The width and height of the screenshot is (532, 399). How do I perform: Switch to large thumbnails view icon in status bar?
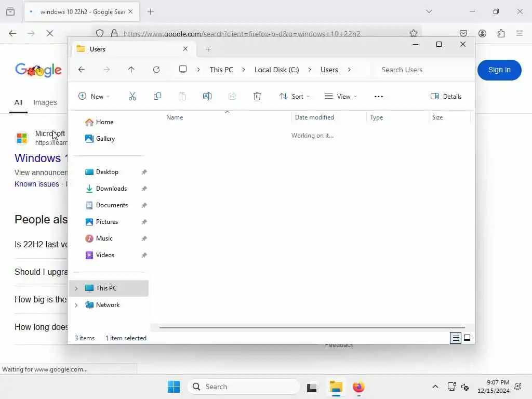pyautogui.click(x=467, y=338)
